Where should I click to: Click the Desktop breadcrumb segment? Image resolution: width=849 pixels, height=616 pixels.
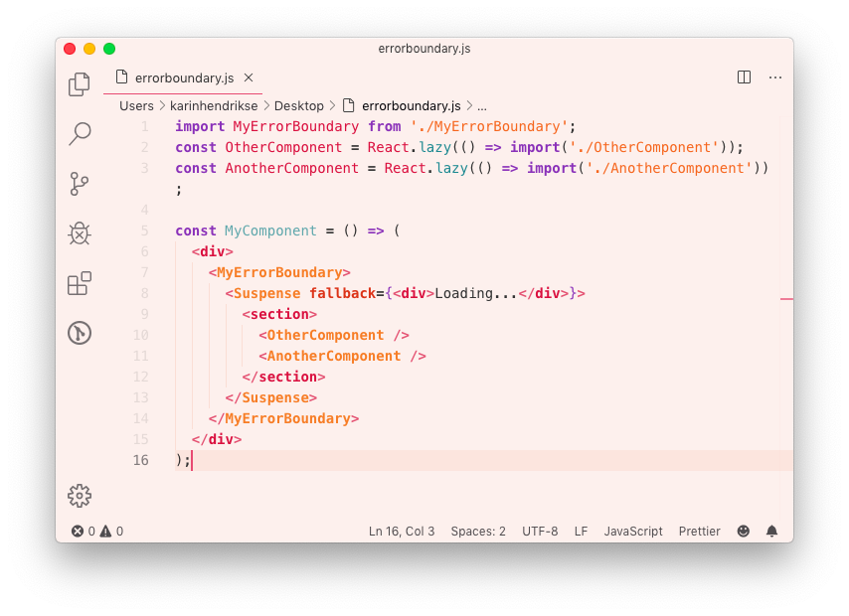pyautogui.click(x=298, y=105)
